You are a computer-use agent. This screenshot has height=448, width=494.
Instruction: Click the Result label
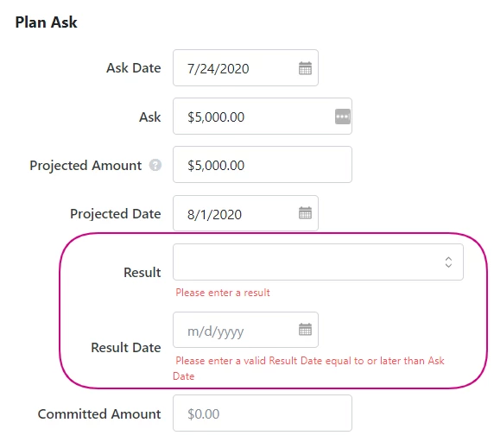(x=142, y=272)
